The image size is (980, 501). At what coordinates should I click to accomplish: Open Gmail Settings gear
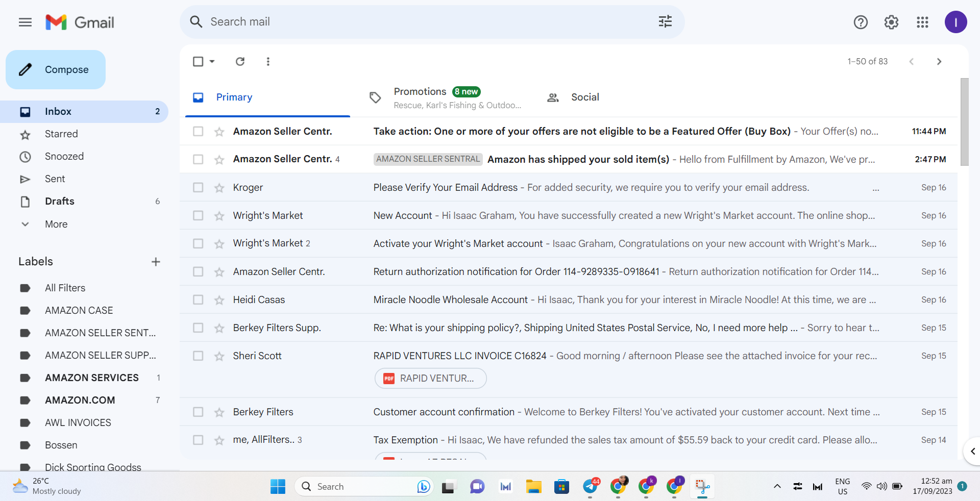click(x=891, y=22)
